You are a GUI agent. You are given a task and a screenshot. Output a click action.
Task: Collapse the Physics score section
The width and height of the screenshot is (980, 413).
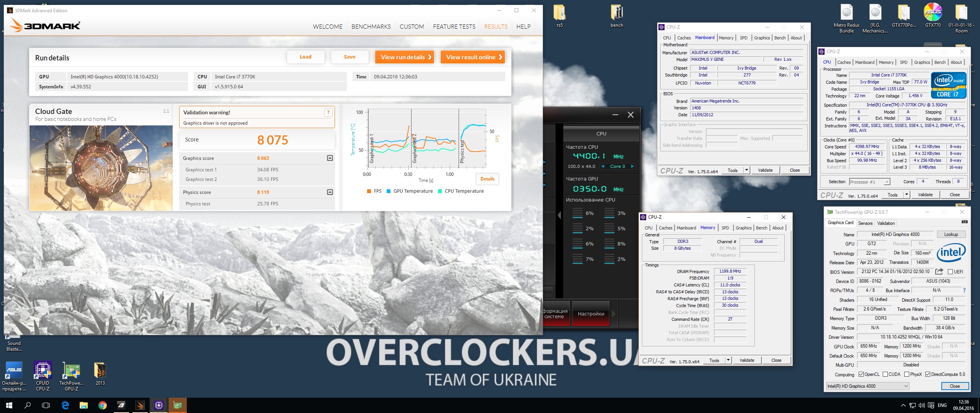click(x=330, y=192)
